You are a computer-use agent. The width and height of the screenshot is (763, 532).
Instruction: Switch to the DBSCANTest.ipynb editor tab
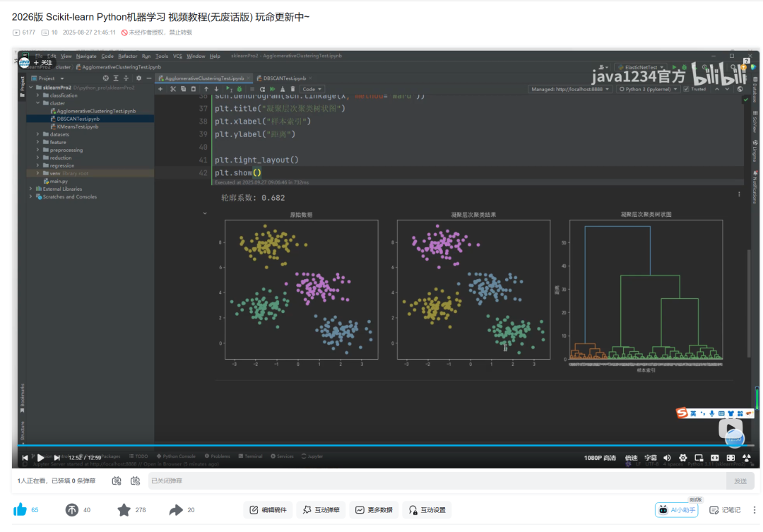[284, 78]
